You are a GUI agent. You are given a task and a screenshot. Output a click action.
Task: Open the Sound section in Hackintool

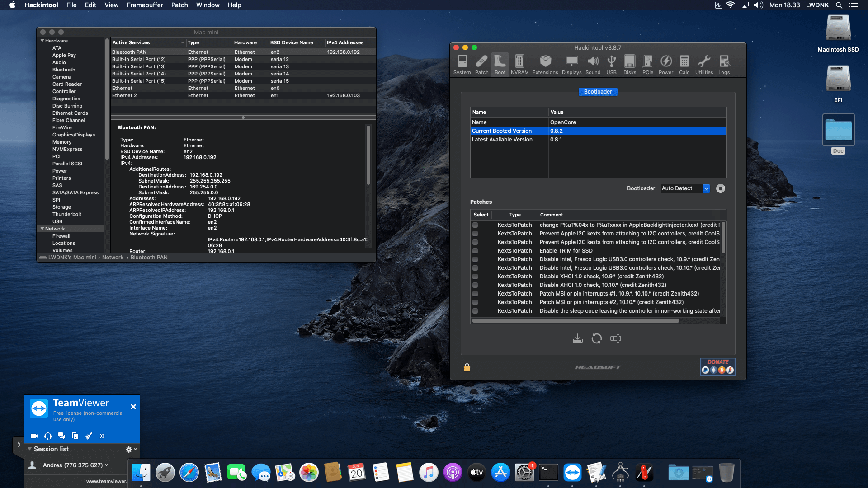pyautogui.click(x=593, y=65)
